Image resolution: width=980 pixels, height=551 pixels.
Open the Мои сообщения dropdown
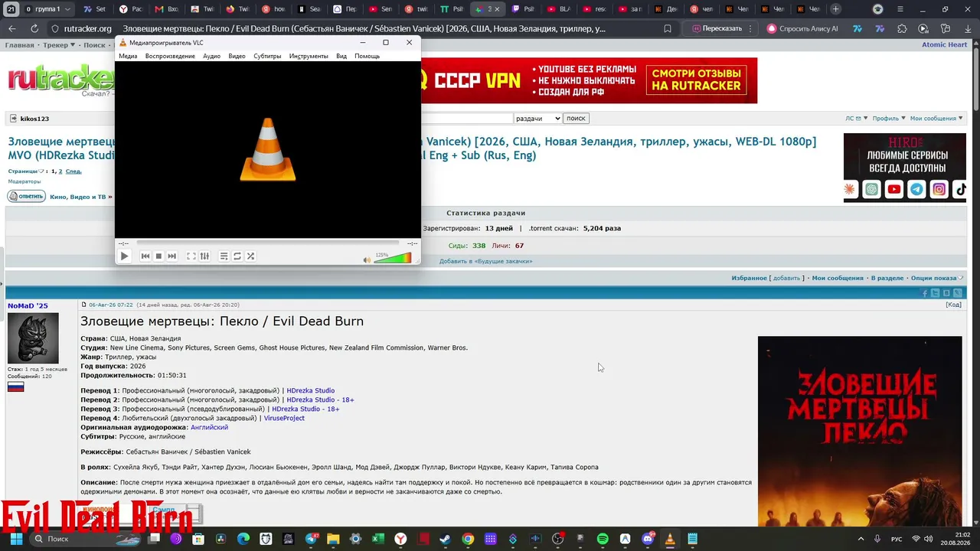tap(936, 119)
